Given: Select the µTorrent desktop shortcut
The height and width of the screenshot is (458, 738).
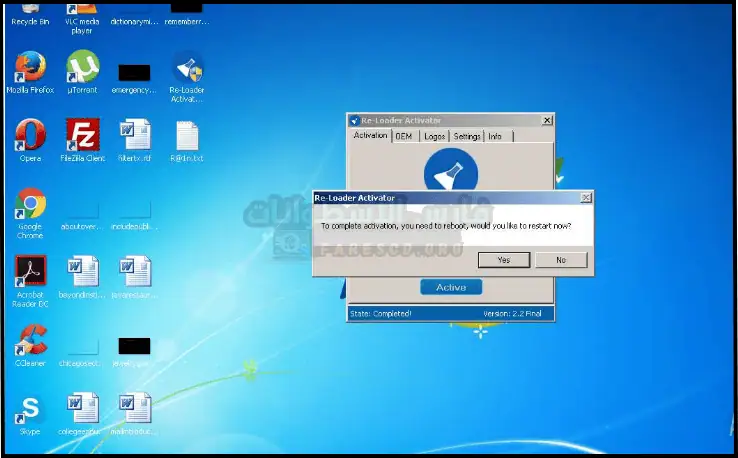Looking at the screenshot, I should (x=82, y=68).
